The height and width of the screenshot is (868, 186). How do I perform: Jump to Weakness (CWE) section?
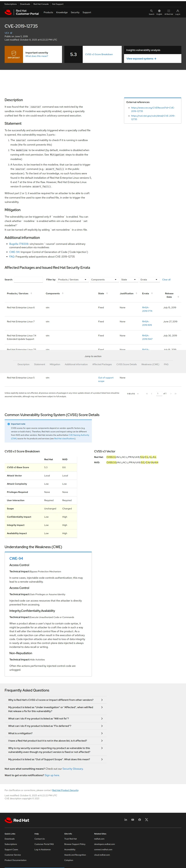150,364
